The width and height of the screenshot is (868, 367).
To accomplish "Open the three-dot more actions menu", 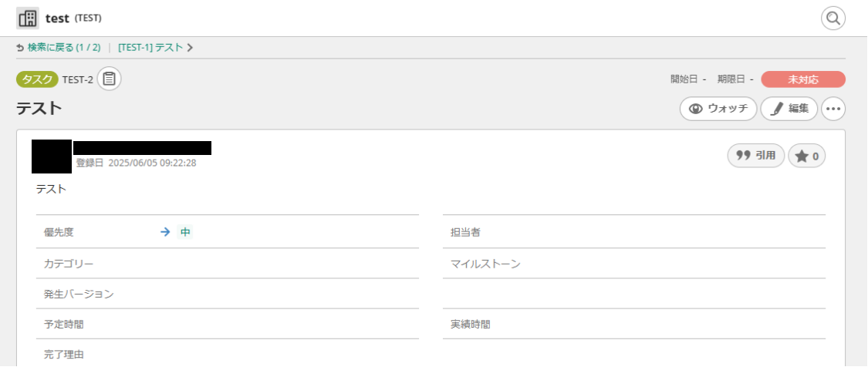I will (x=833, y=109).
